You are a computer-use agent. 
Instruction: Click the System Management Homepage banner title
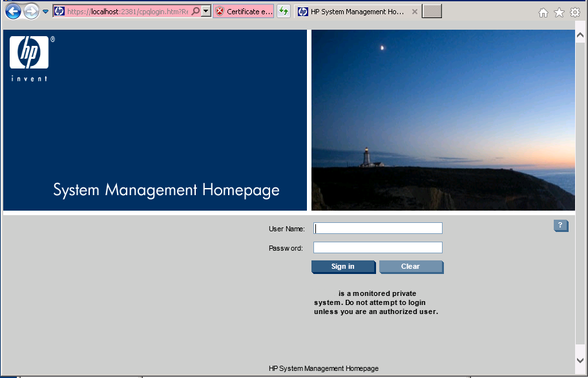click(x=166, y=190)
